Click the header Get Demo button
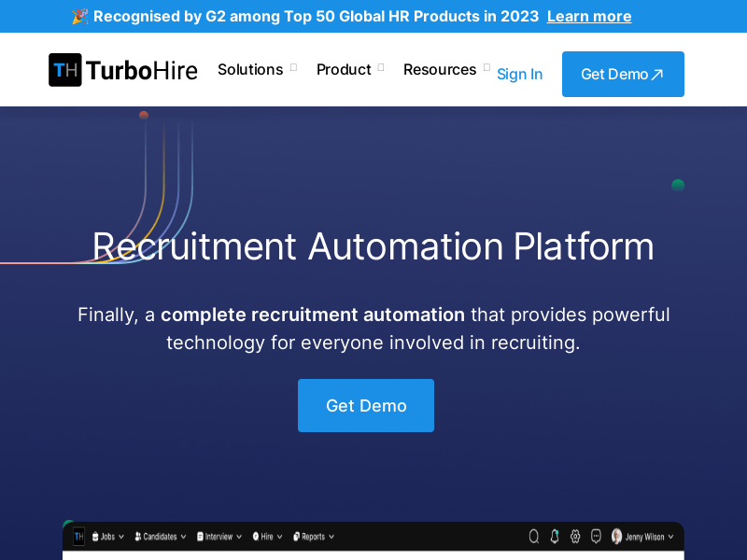Image resolution: width=747 pixels, height=560 pixels. (623, 75)
